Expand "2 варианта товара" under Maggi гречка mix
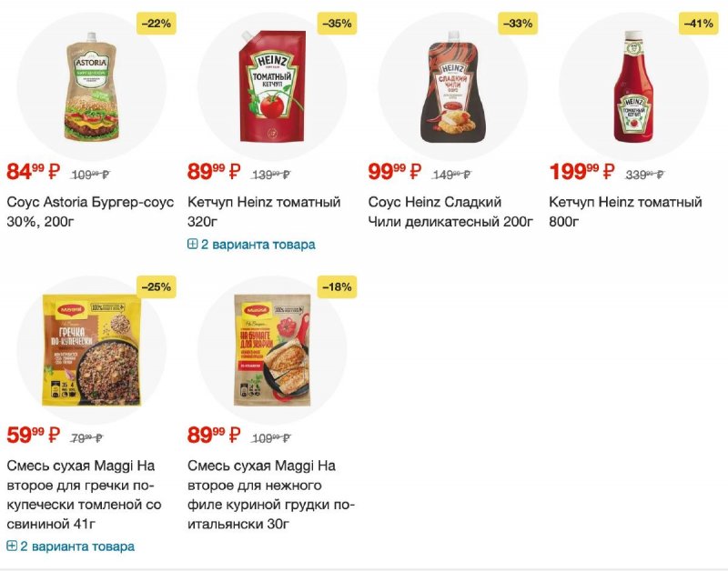728x571 pixels. 71,546
